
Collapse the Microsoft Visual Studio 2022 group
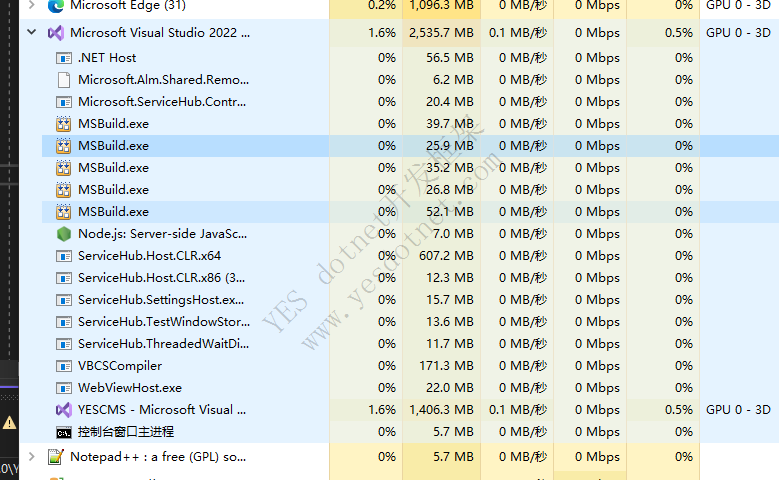click(x=31, y=32)
